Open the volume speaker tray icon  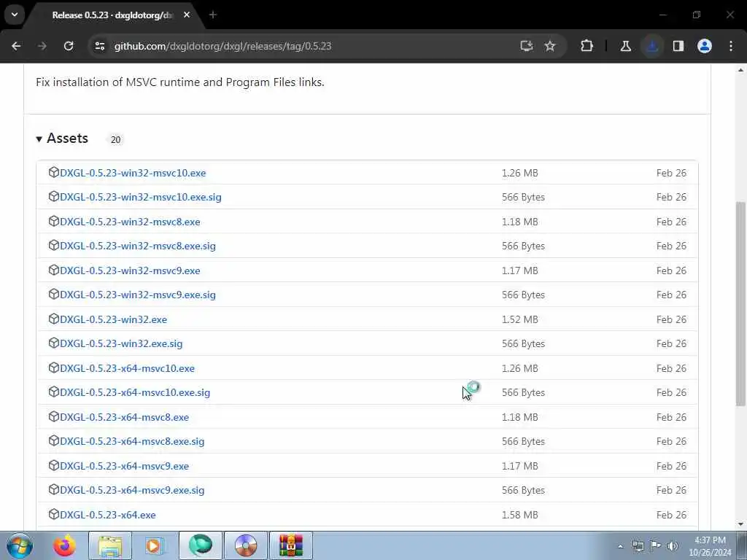pyautogui.click(x=673, y=546)
